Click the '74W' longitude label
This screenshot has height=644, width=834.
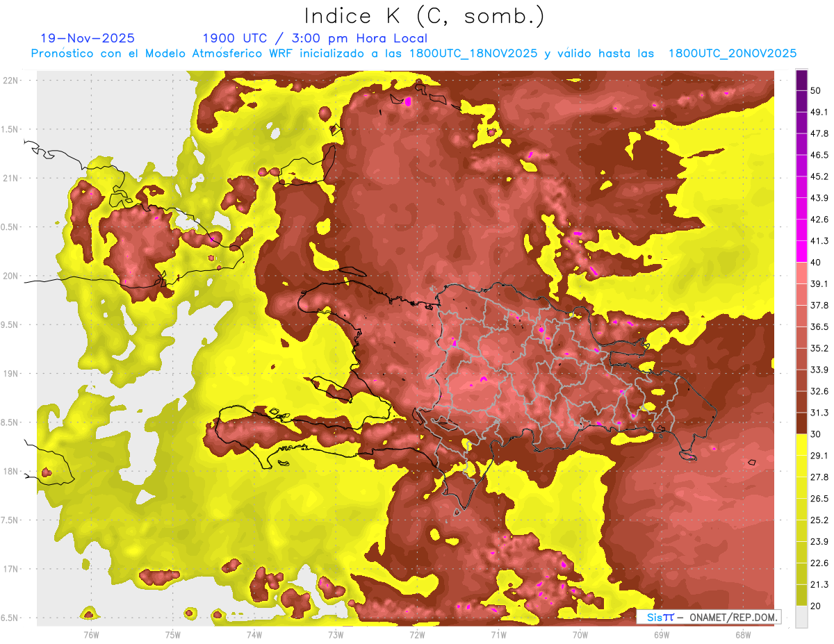tap(254, 634)
